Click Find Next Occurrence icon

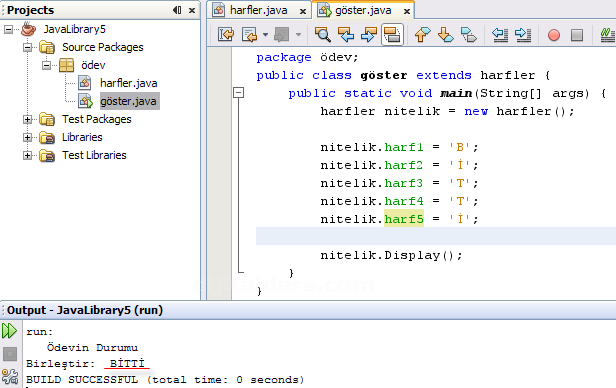(x=368, y=35)
